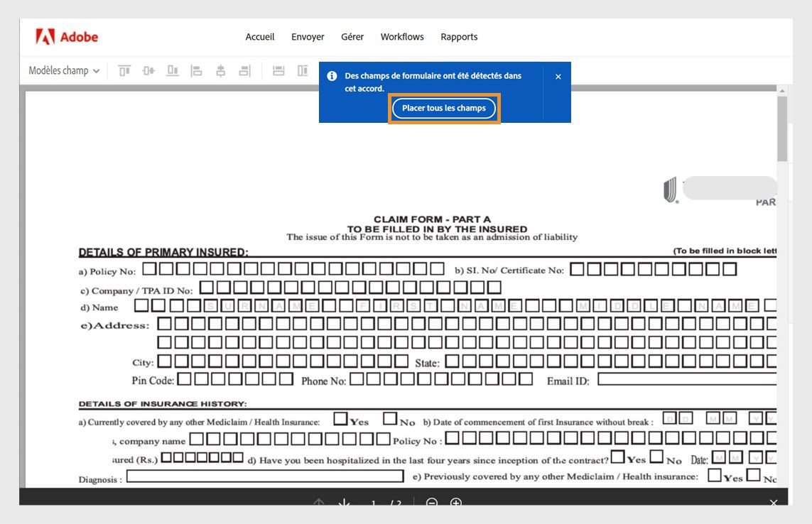Zoom out of the document
Image resolution: width=812 pixels, height=524 pixels.
pyautogui.click(x=431, y=503)
